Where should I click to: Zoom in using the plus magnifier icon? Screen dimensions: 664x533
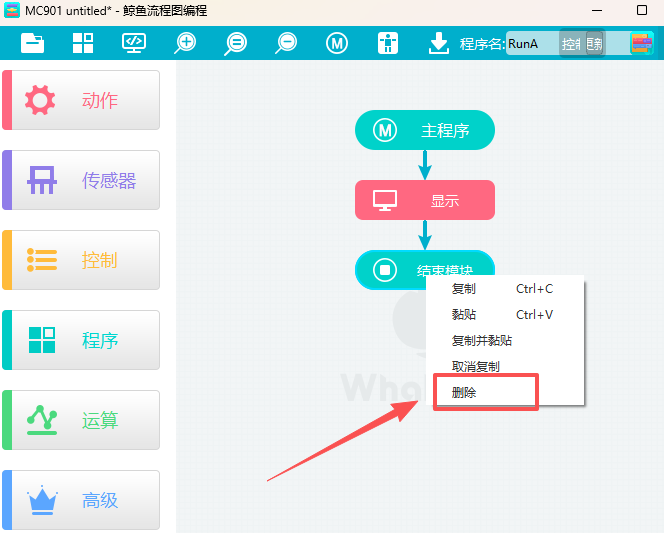185,43
